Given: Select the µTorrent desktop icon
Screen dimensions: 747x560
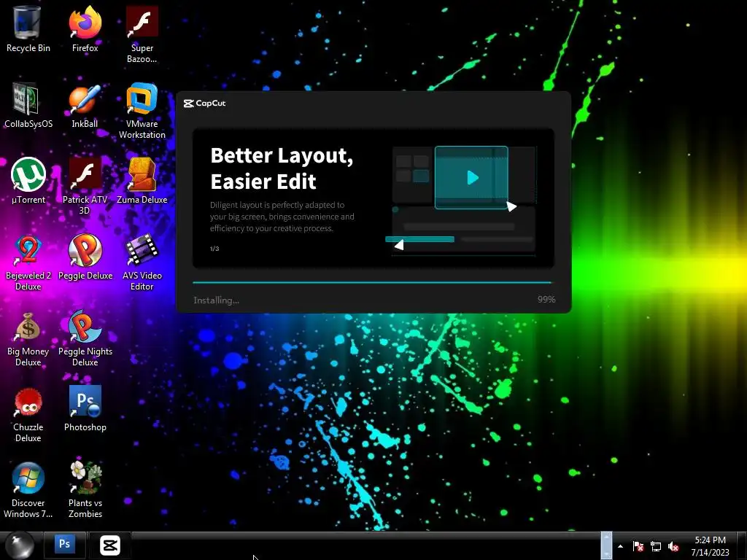Looking at the screenshot, I should pyautogui.click(x=28, y=182).
